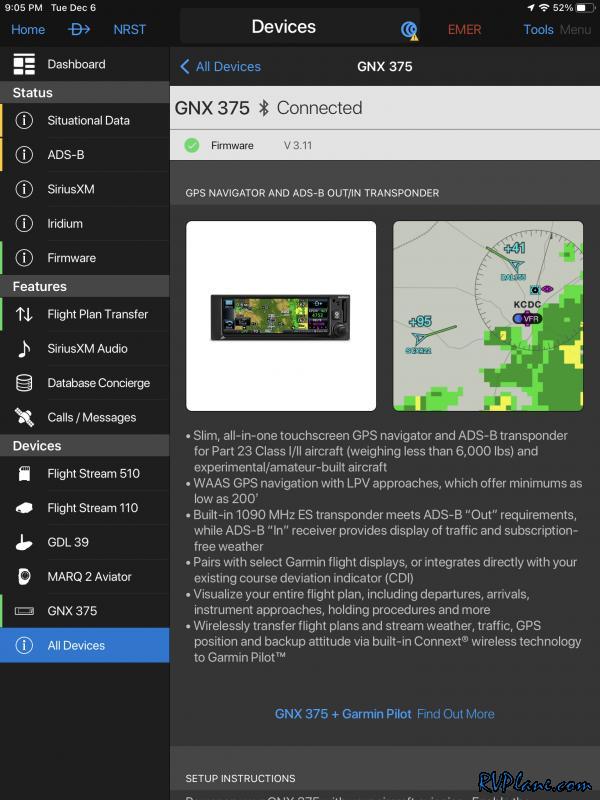The height and width of the screenshot is (800, 600).
Task: Tap the GNX 375 Connected header
Action: pos(385,108)
